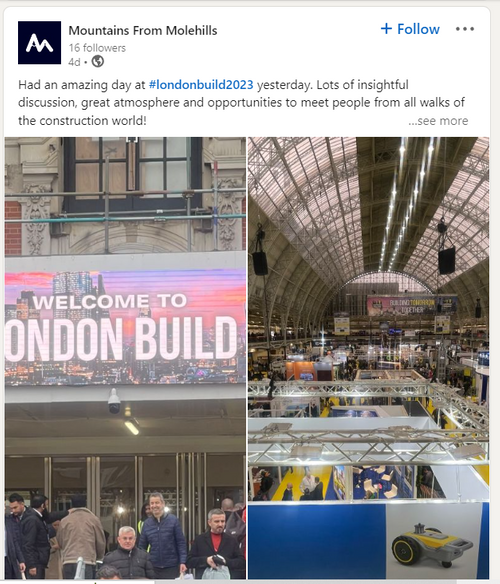Expand post text with see more
The image size is (500, 584).
[x=438, y=121]
